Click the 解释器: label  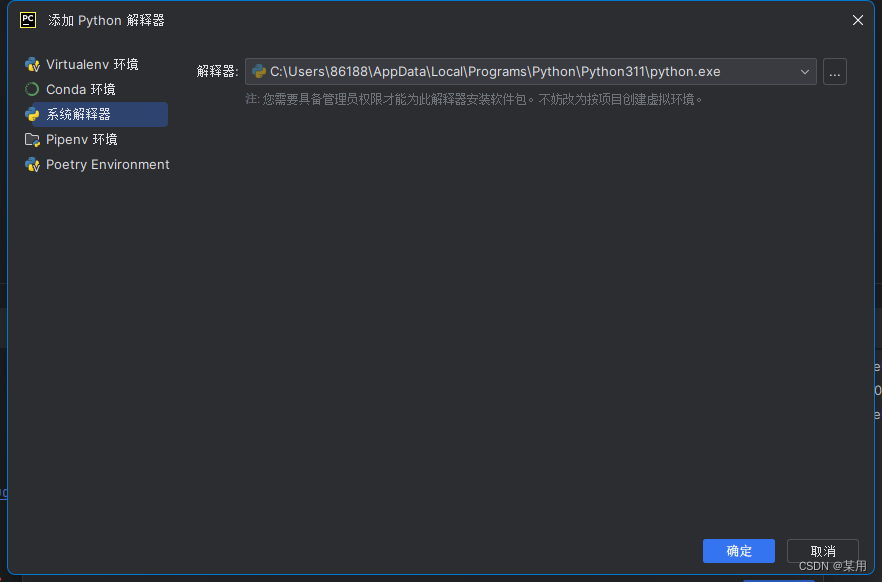pos(217,71)
